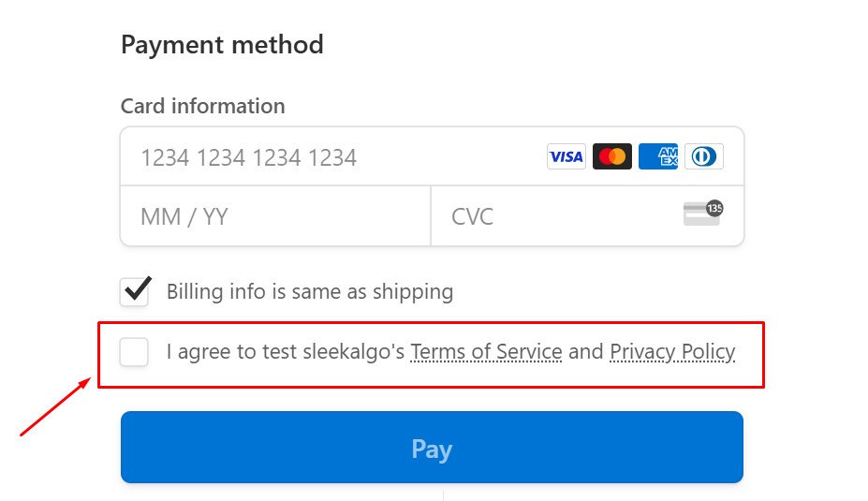Click the "Billing info is same as shipping" label
Image resolution: width=868 pixels, height=501 pixels.
pos(310,291)
